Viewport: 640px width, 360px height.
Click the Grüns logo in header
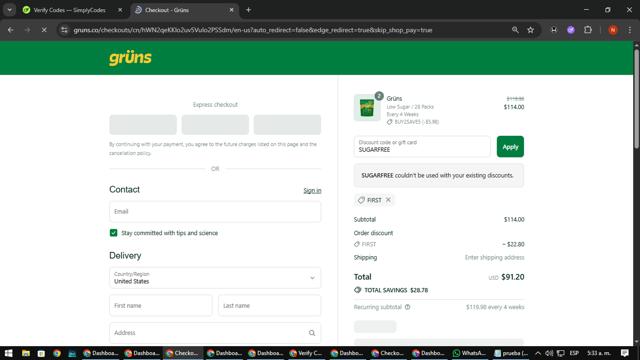coord(130,58)
